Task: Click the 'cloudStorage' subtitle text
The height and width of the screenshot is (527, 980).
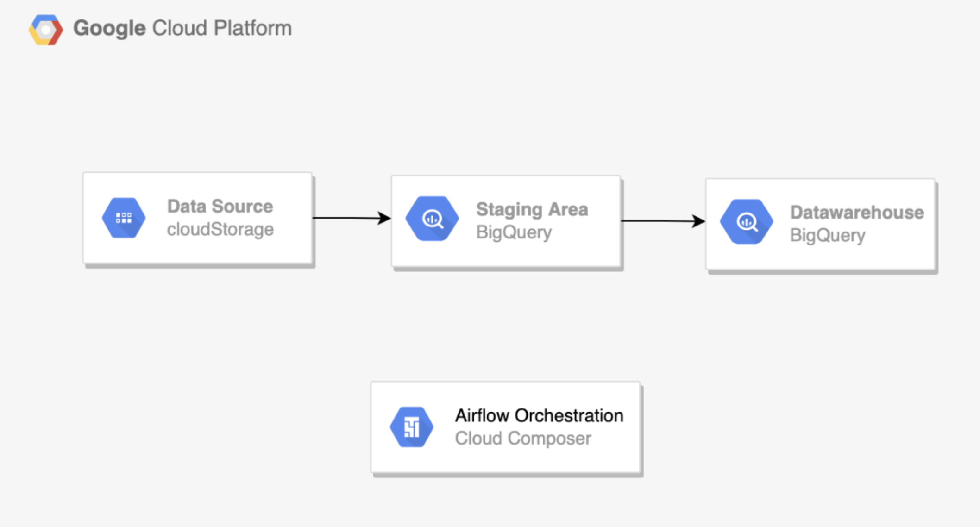Action: tap(220, 230)
